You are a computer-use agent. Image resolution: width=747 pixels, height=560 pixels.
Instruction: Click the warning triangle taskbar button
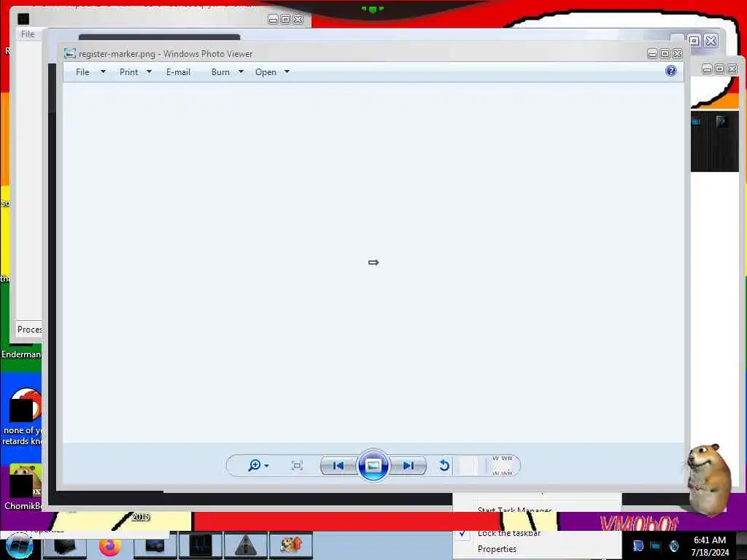point(245,545)
